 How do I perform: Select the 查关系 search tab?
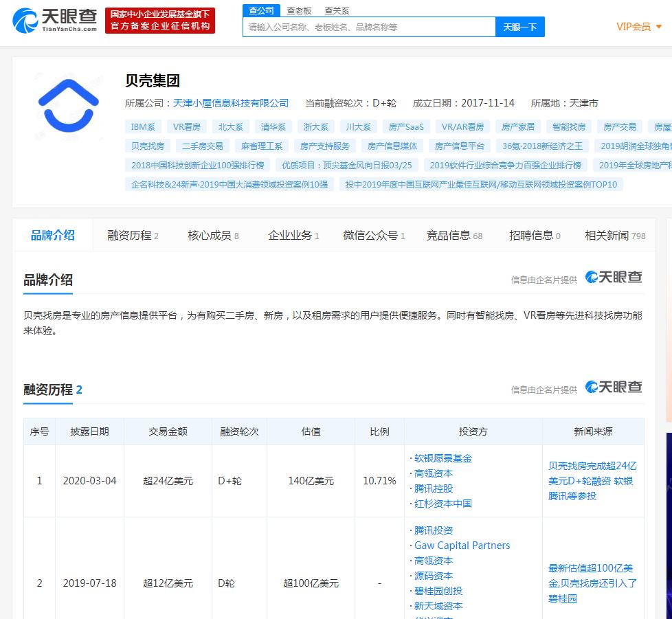[337, 11]
